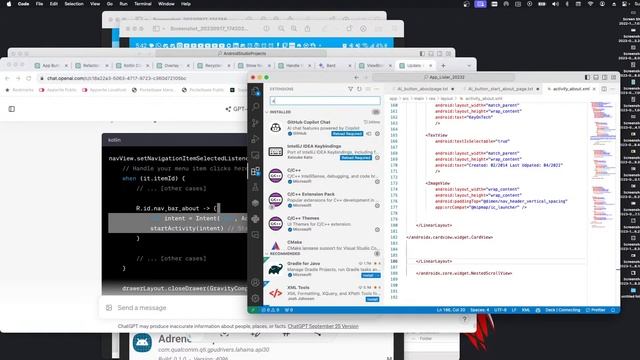
Task: Open the Remote Explorer view
Action: point(256,155)
